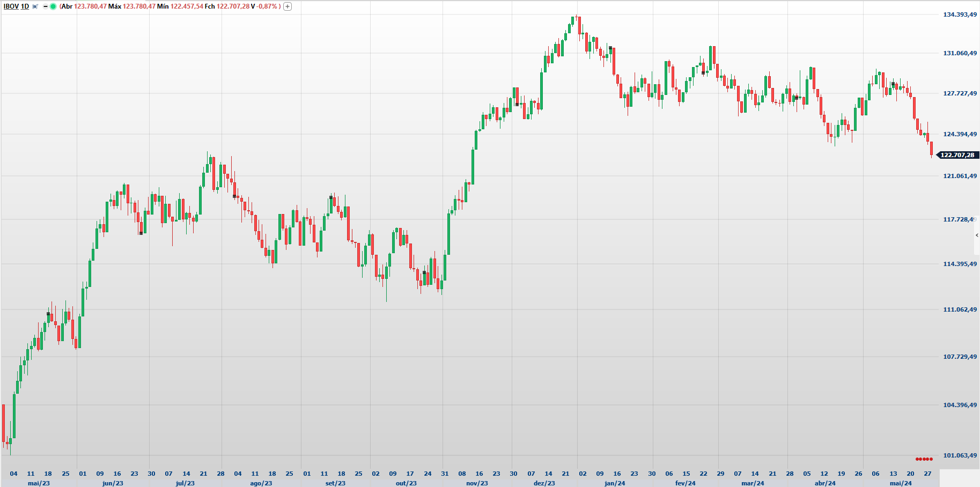The image size is (980, 487).
Task: Click the nov/23 month label on the time axis
Action: [x=477, y=483]
